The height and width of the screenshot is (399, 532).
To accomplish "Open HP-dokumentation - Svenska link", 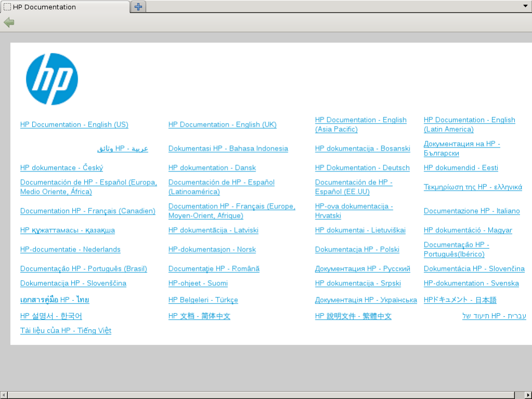I will (471, 283).
